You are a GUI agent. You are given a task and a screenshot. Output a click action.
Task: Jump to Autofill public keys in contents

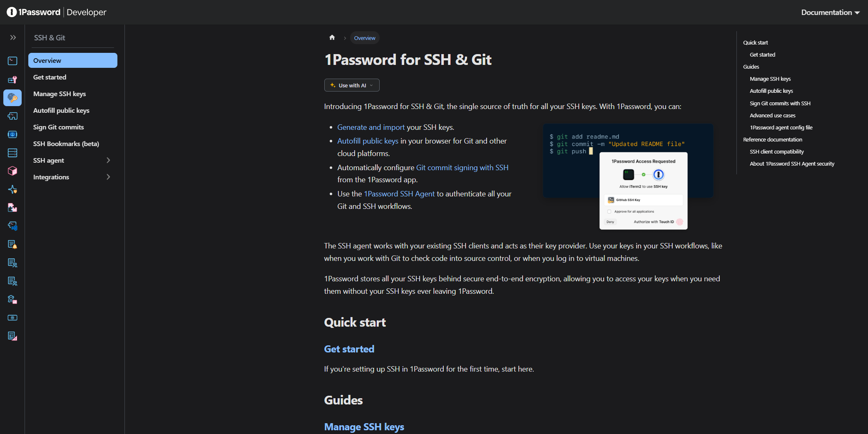pos(771,91)
